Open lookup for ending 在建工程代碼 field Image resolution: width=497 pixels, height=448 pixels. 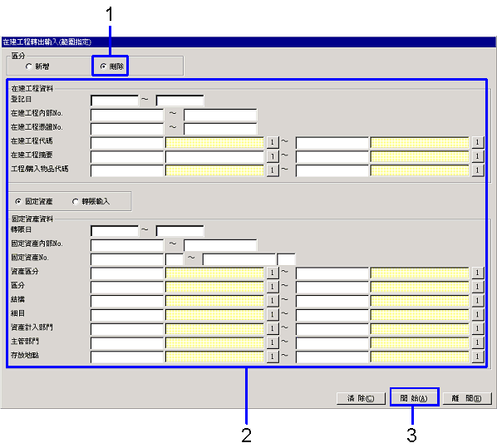[477, 142]
